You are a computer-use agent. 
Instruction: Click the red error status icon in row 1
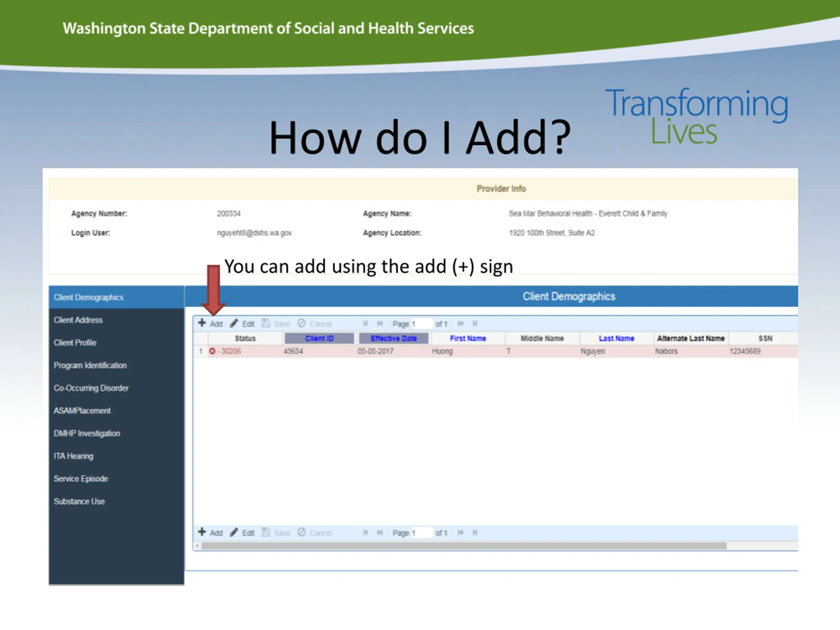pos(212,351)
